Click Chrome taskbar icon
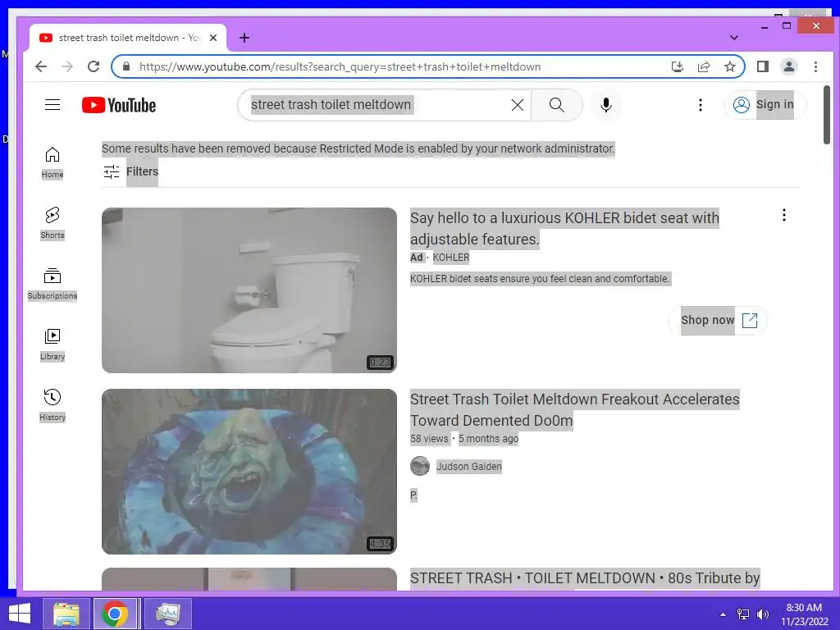Screen dimensions: 840x630 point(114,614)
